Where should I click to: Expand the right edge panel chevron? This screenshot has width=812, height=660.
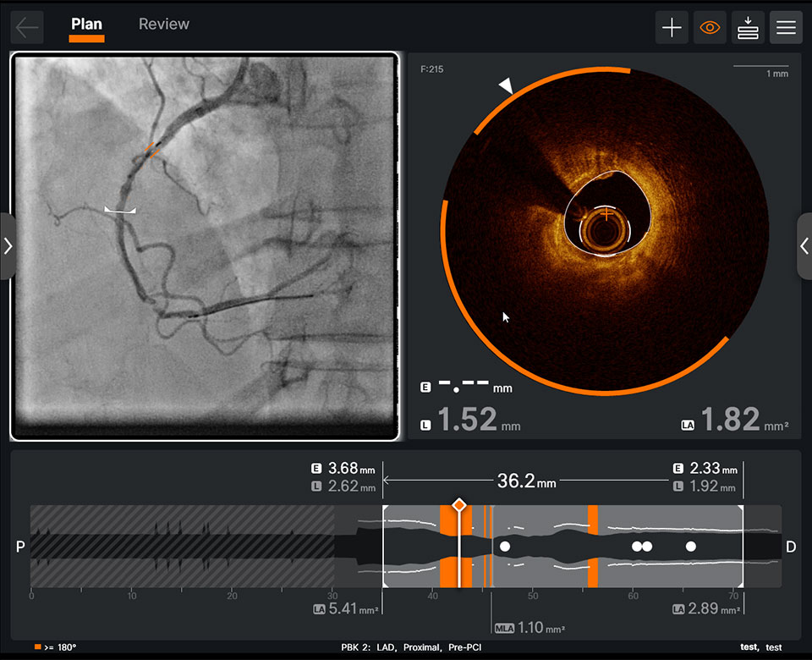click(x=804, y=246)
